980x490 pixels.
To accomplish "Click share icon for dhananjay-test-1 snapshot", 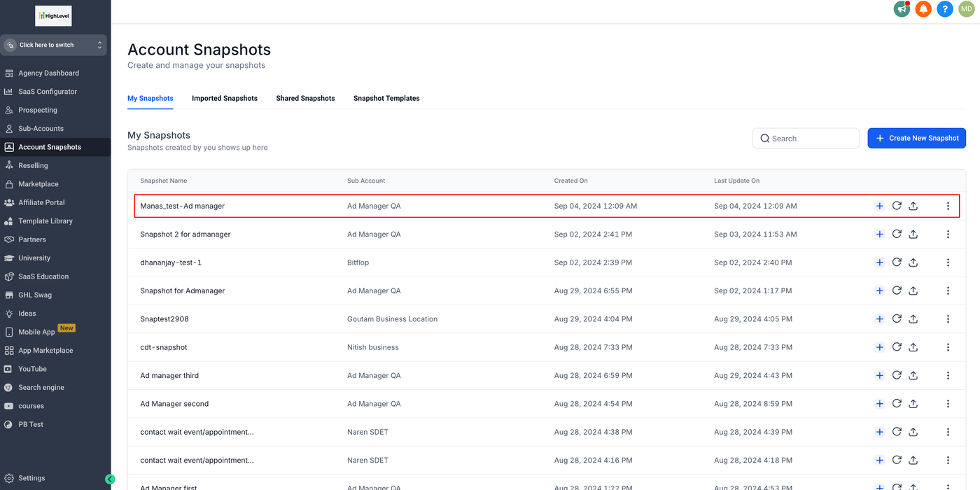I will coord(913,262).
